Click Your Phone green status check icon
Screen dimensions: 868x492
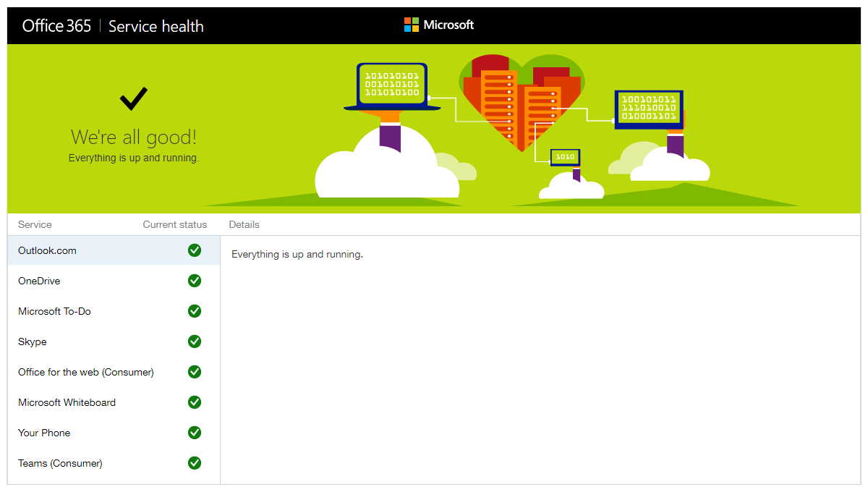point(195,433)
